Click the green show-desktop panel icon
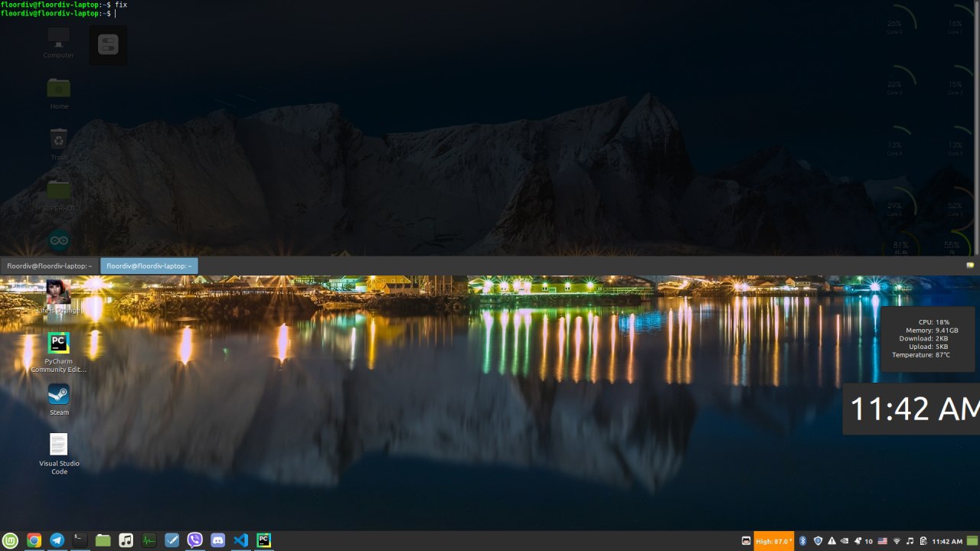 coord(972,541)
